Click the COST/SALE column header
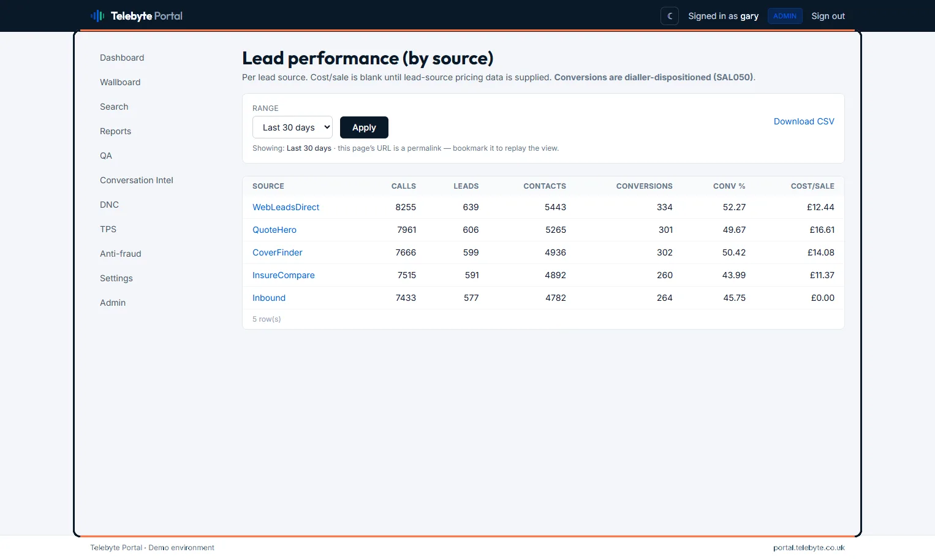This screenshot has width=935, height=560. pos(812,186)
